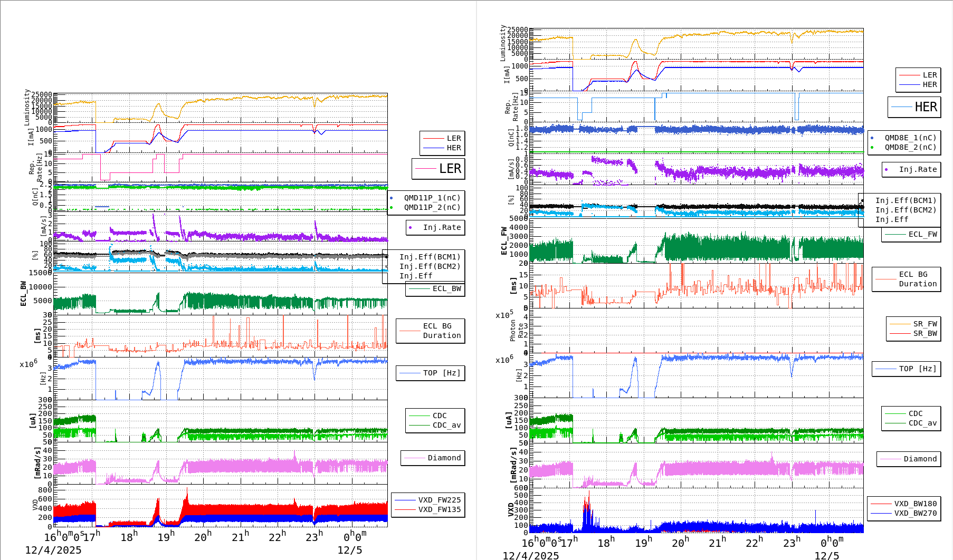
Task: Click the purple Inj.Rate marker in right panel
Action: (887, 170)
